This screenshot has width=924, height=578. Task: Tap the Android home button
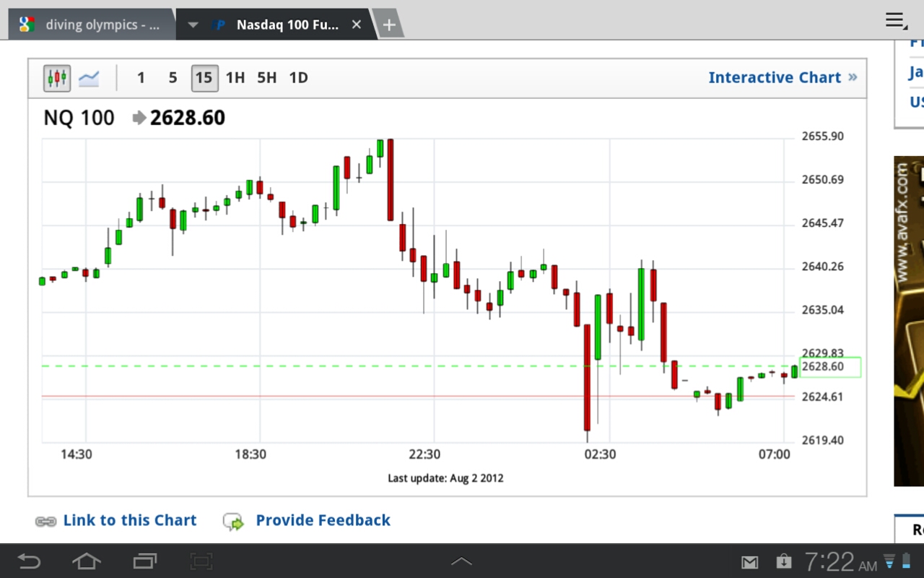pyautogui.click(x=86, y=561)
